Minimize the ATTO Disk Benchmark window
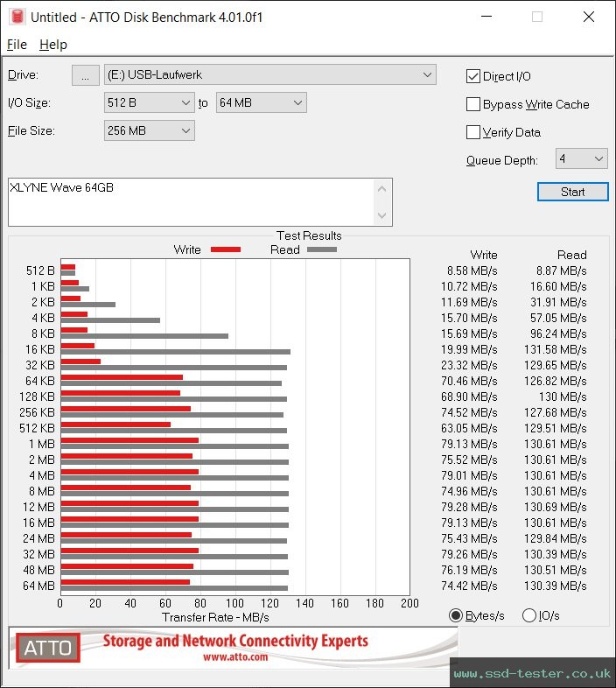 486,17
